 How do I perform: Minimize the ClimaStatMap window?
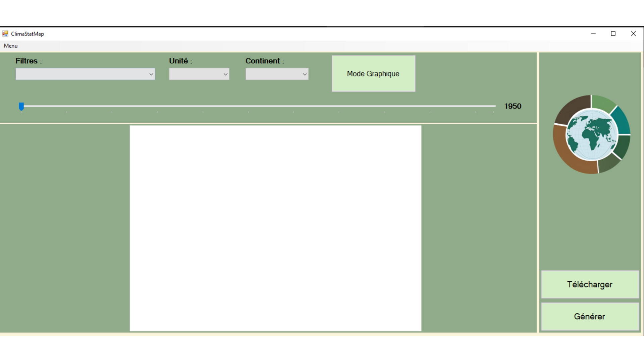593,34
